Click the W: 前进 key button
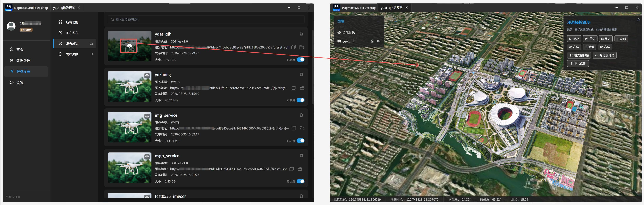The width and height of the screenshot is (644, 205). [x=590, y=39]
